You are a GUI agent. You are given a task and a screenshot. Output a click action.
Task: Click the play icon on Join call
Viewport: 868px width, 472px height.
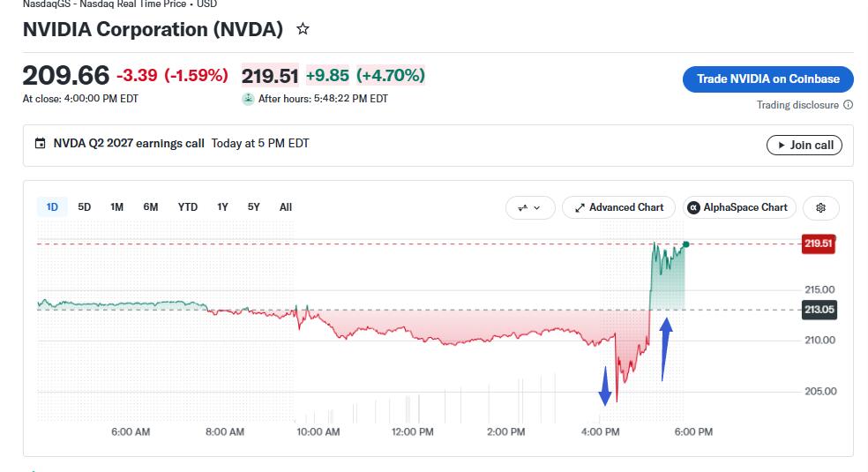[781, 146]
